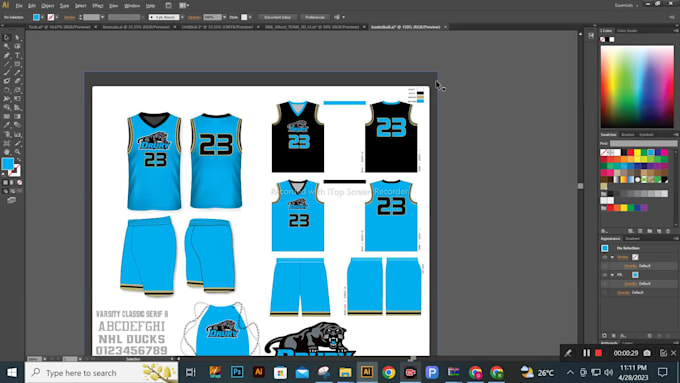Screen dimensions: 680x383
Task: Switch to the Symbols panel tab
Action: point(646,135)
